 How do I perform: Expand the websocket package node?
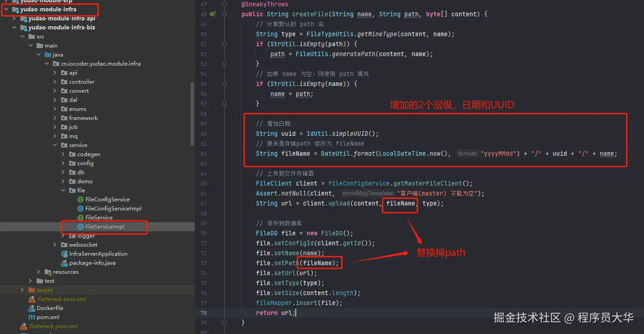(x=55, y=245)
